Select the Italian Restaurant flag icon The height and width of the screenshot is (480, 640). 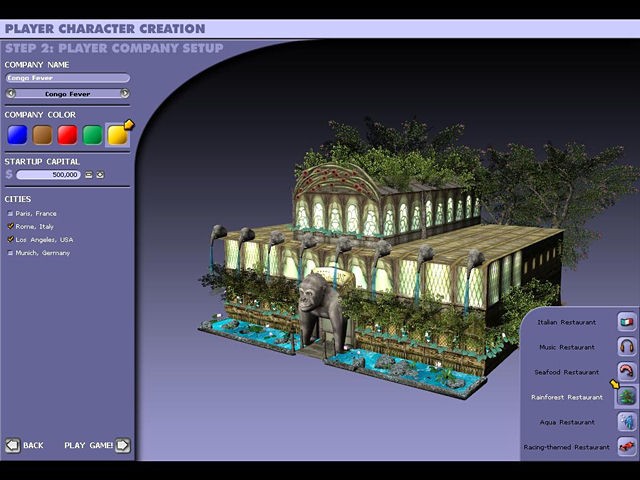point(627,322)
